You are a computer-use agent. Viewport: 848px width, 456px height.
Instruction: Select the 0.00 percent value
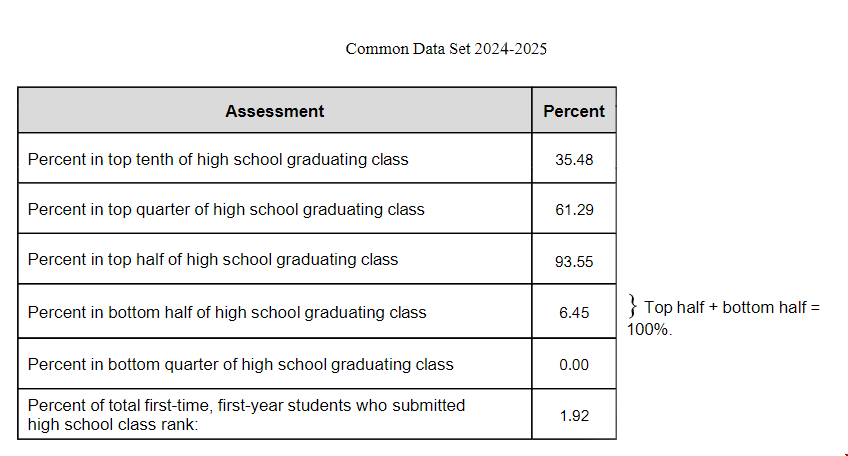pyautogui.click(x=574, y=365)
